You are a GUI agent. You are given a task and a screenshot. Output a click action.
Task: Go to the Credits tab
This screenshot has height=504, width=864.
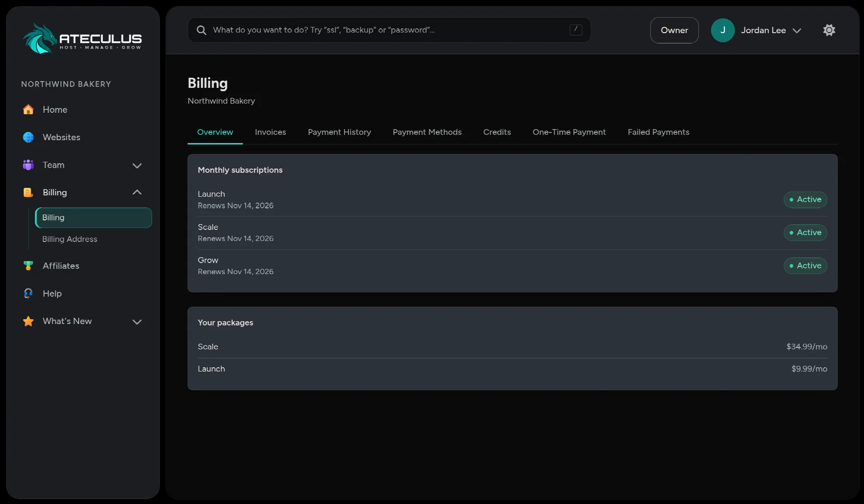[497, 132]
